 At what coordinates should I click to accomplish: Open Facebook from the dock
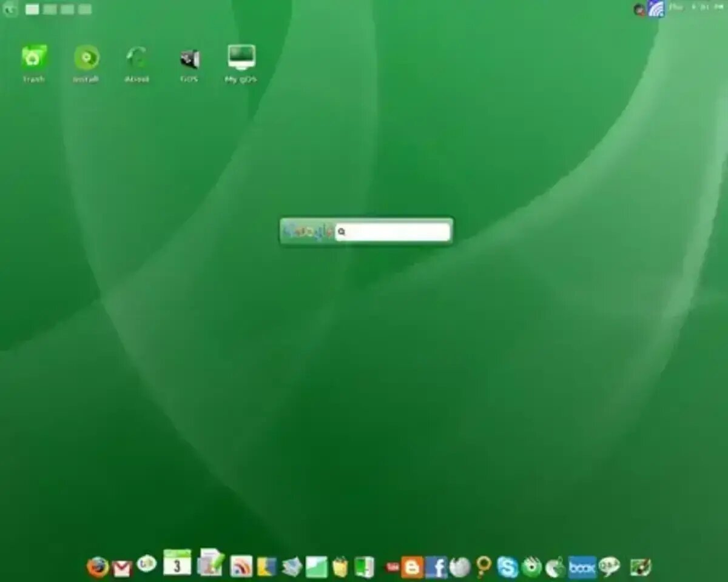coord(436,567)
